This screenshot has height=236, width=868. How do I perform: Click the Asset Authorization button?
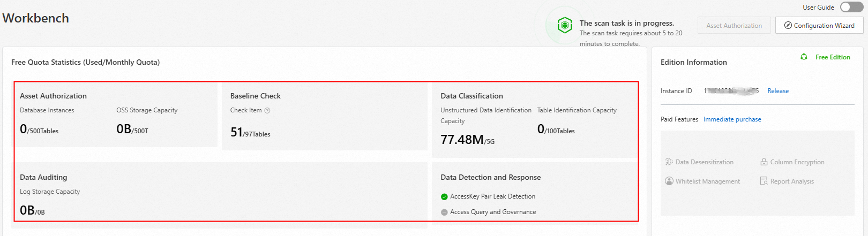point(734,26)
